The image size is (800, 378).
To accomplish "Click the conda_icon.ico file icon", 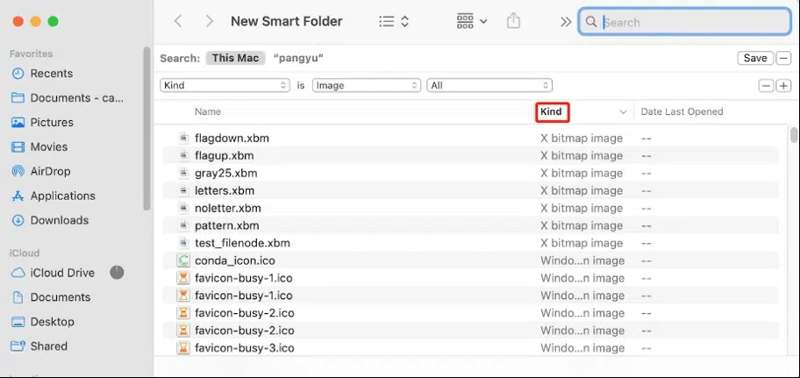I will click(183, 261).
